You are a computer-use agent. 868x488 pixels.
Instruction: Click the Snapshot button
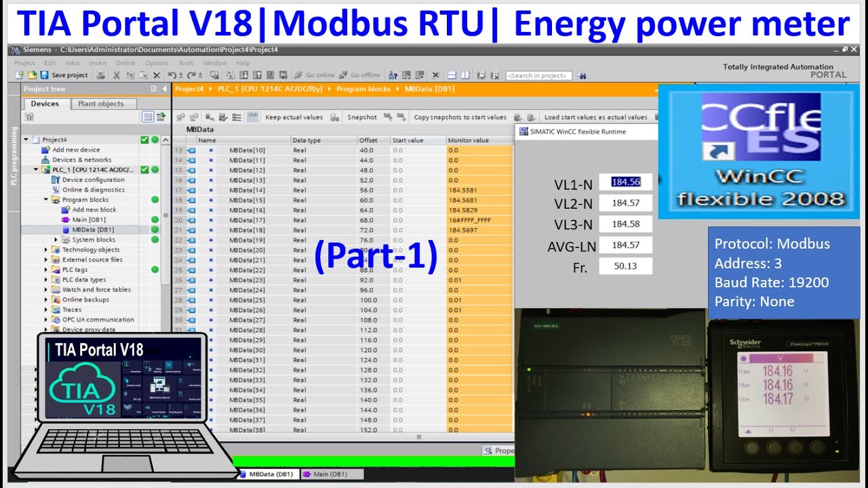click(x=362, y=117)
